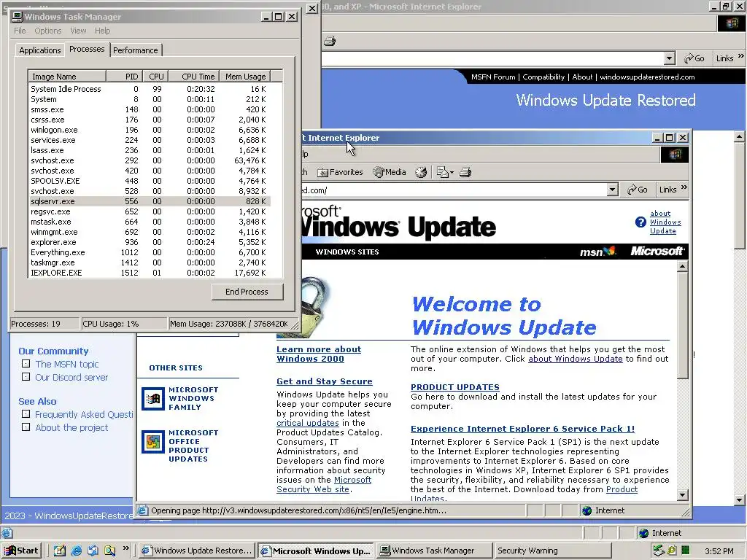Click the Internet zone globe in front window status bar
This screenshot has width=747, height=560.
(587, 510)
